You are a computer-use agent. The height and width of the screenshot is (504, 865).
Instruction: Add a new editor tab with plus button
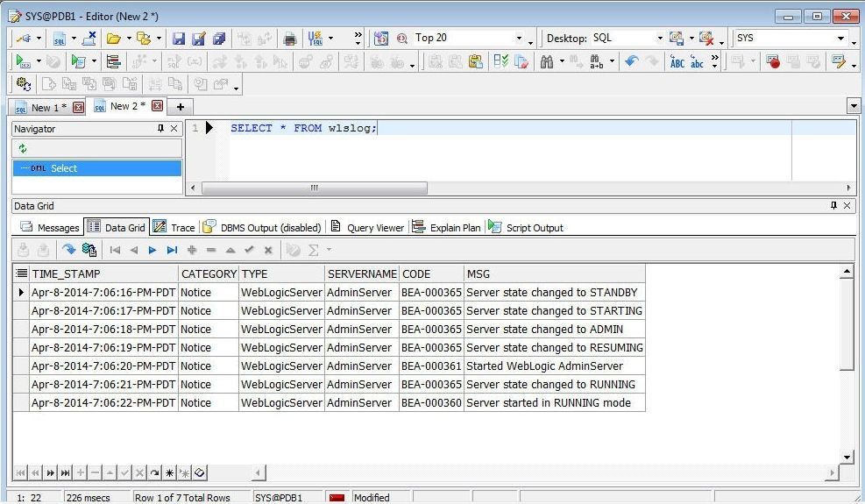tap(181, 107)
